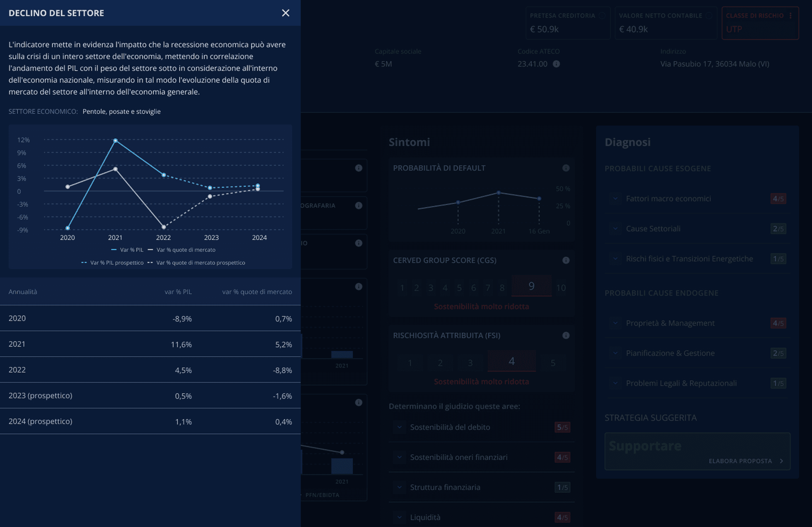Click info icon next to Codice ATECO
This screenshot has width=812, height=527.
(x=556, y=64)
